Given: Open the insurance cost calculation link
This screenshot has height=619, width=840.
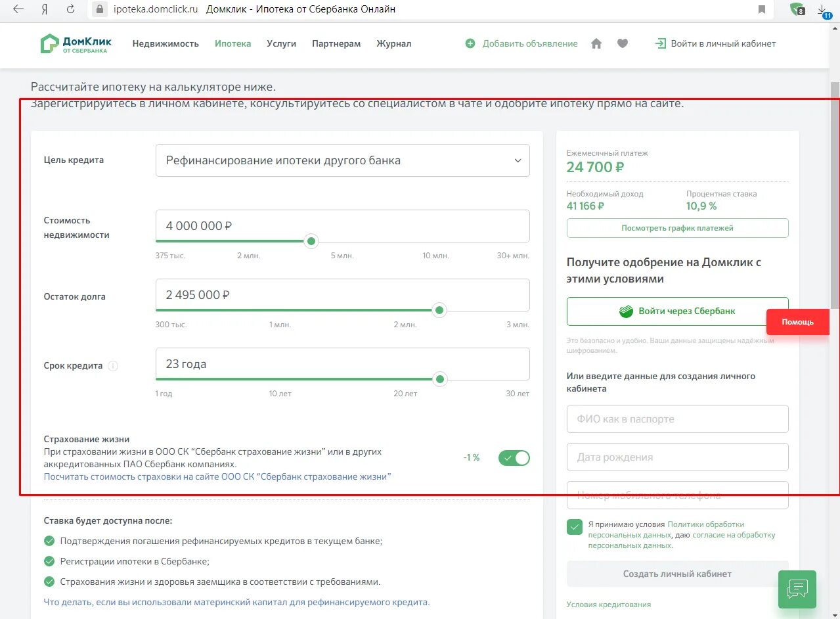Looking at the screenshot, I should click(x=217, y=476).
